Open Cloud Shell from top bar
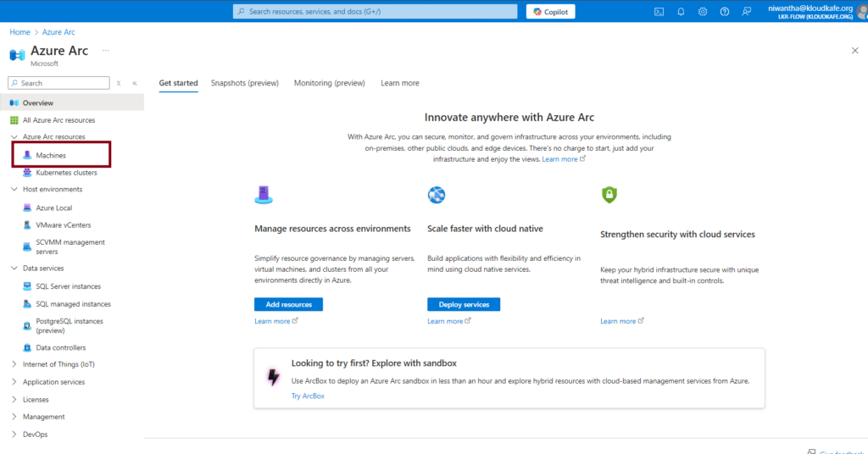Screen dimensions: 868x454 tap(659, 12)
